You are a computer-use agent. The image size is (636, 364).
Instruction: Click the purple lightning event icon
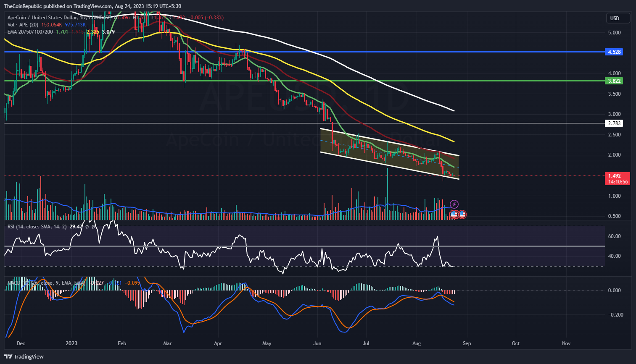tap(454, 204)
